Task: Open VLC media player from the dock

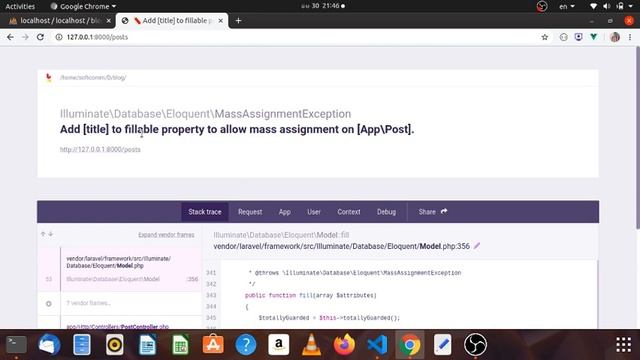Action: (x=311, y=344)
